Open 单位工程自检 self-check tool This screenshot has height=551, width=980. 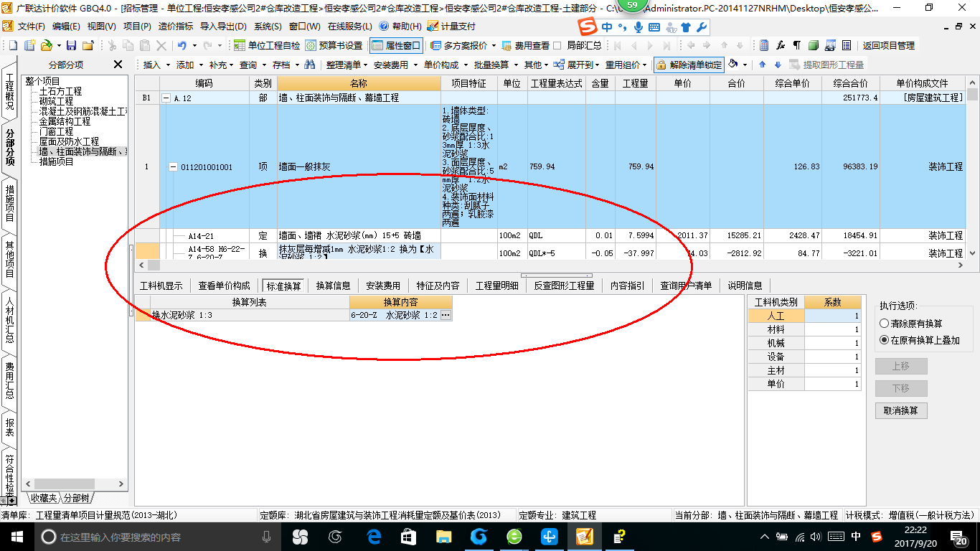coord(267,45)
